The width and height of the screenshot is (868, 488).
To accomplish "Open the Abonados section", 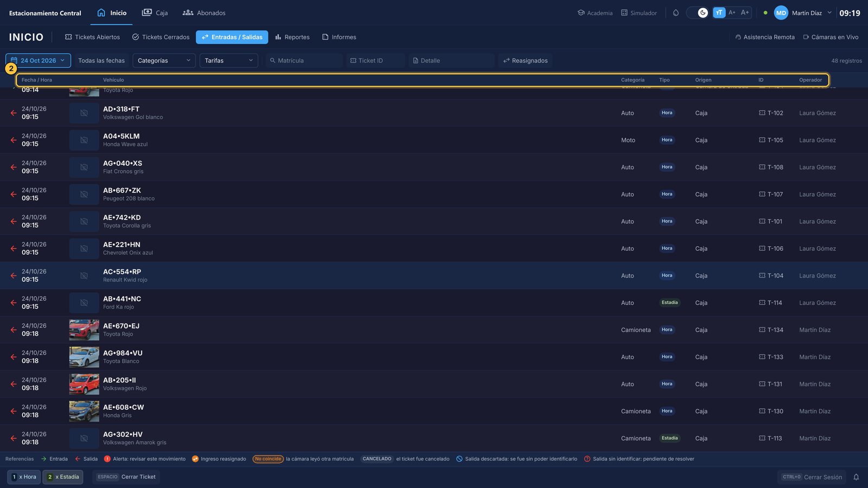I will pyautogui.click(x=204, y=12).
